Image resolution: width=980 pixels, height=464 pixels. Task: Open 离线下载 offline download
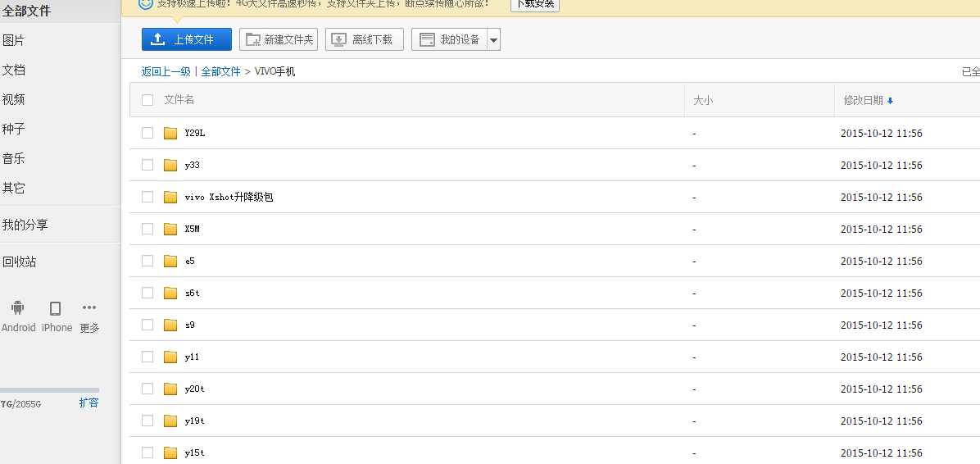tap(365, 39)
